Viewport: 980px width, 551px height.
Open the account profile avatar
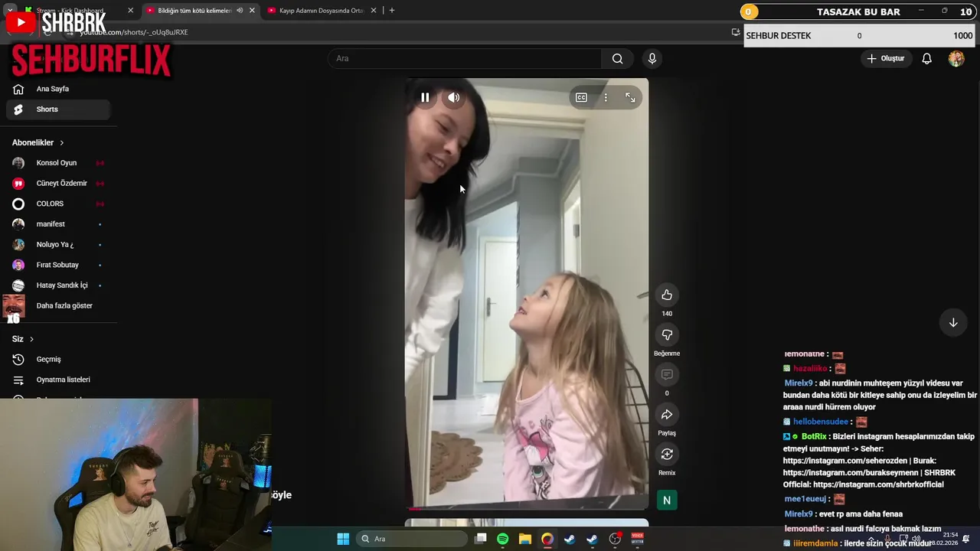pyautogui.click(x=956, y=59)
